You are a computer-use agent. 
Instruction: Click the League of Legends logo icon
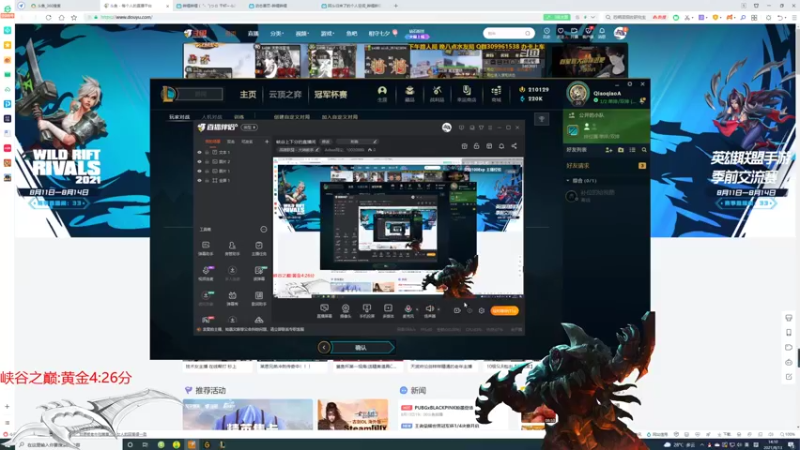pyautogui.click(x=168, y=94)
